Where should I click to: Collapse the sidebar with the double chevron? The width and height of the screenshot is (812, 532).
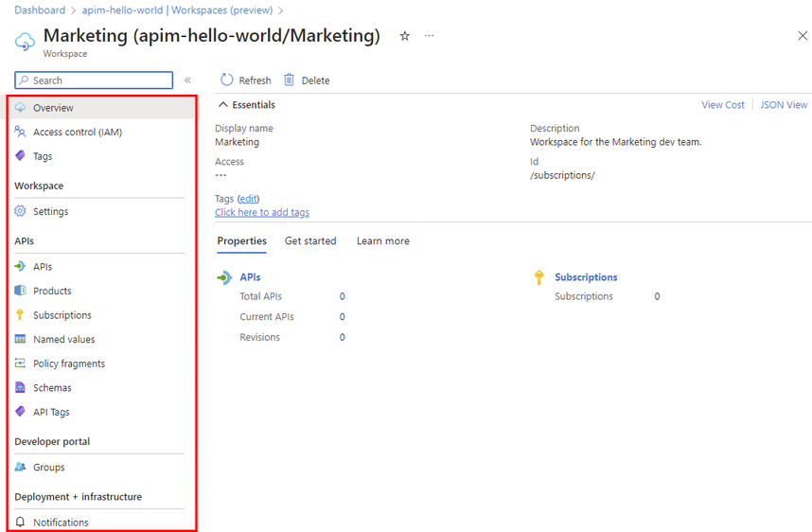pyautogui.click(x=187, y=80)
